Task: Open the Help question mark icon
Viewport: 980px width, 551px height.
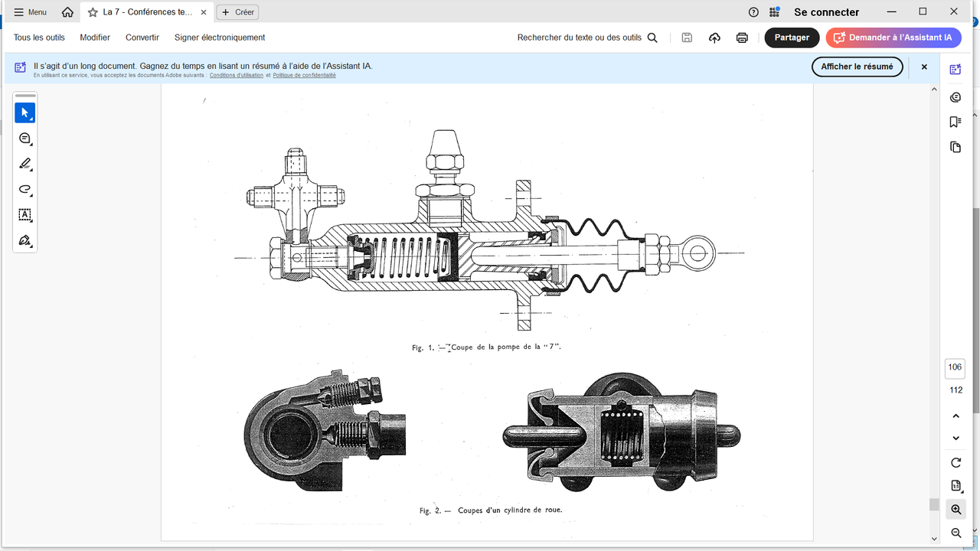Action: (754, 12)
